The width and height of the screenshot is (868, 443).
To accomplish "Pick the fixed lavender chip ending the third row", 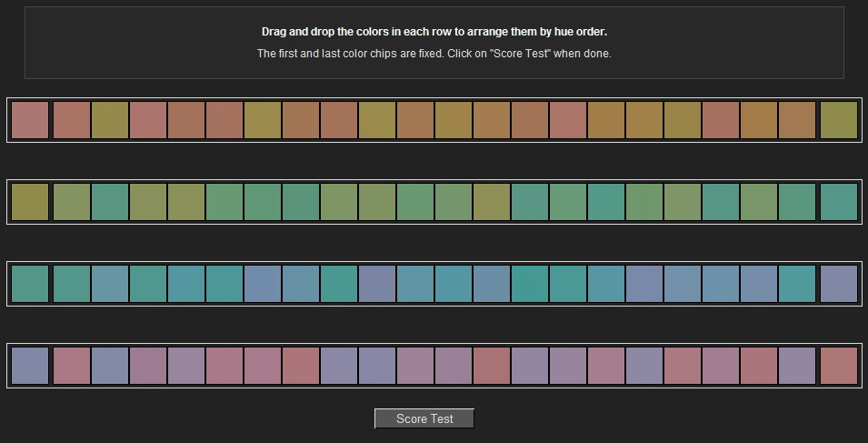I will pyautogui.click(x=838, y=284).
